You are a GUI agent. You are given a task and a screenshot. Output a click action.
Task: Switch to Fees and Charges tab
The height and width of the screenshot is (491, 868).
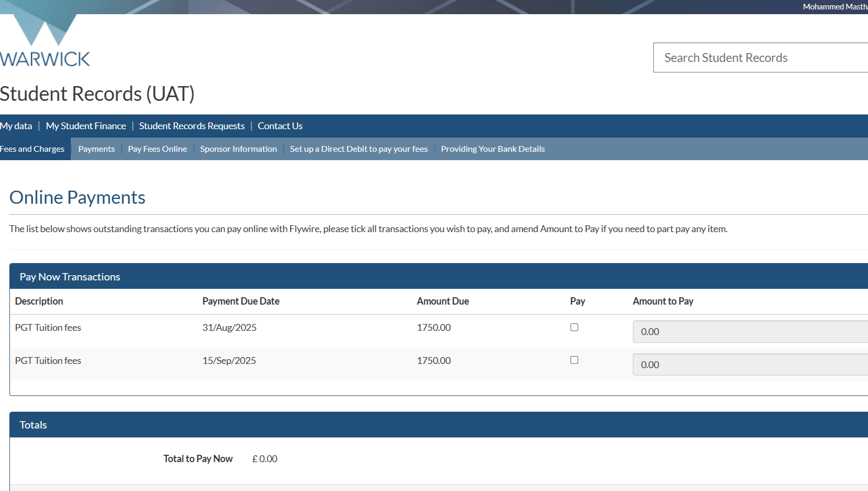click(x=33, y=149)
